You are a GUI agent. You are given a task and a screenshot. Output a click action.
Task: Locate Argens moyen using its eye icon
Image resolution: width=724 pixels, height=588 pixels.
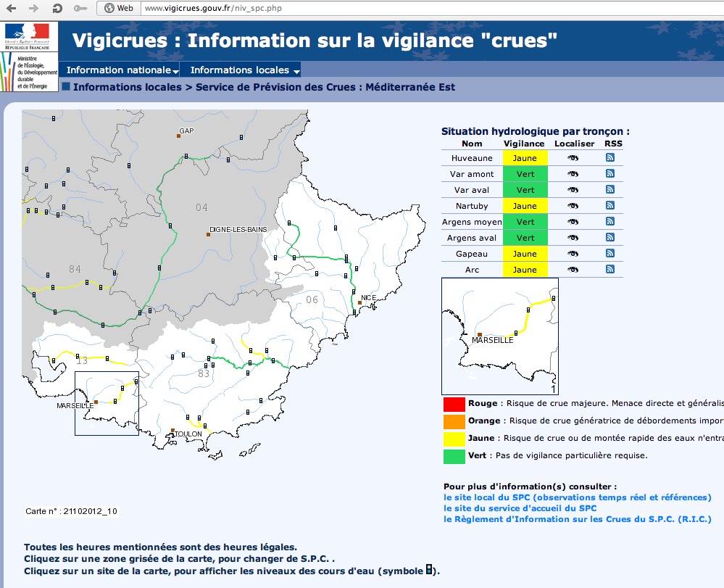[x=573, y=222]
